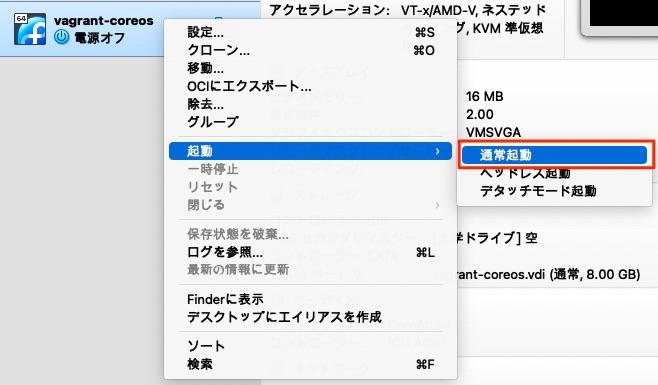Image resolution: width=658 pixels, height=385 pixels.
Task: Click the 2.00 value in details
Action: coord(480,114)
